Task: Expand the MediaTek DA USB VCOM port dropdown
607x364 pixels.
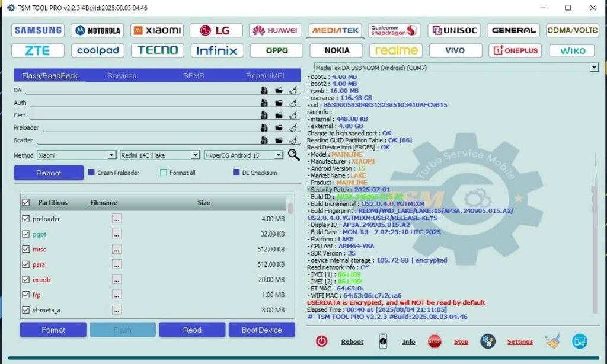Action: [594, 68]
